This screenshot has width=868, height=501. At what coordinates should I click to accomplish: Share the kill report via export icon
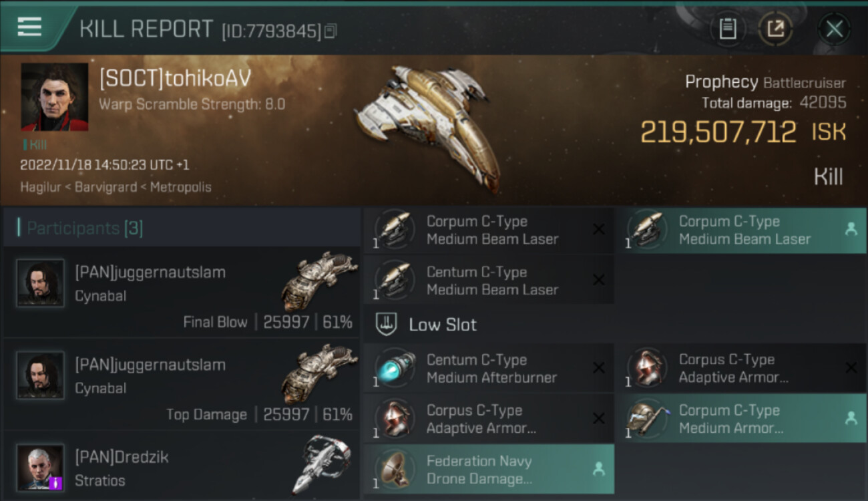tap(776, 29)
